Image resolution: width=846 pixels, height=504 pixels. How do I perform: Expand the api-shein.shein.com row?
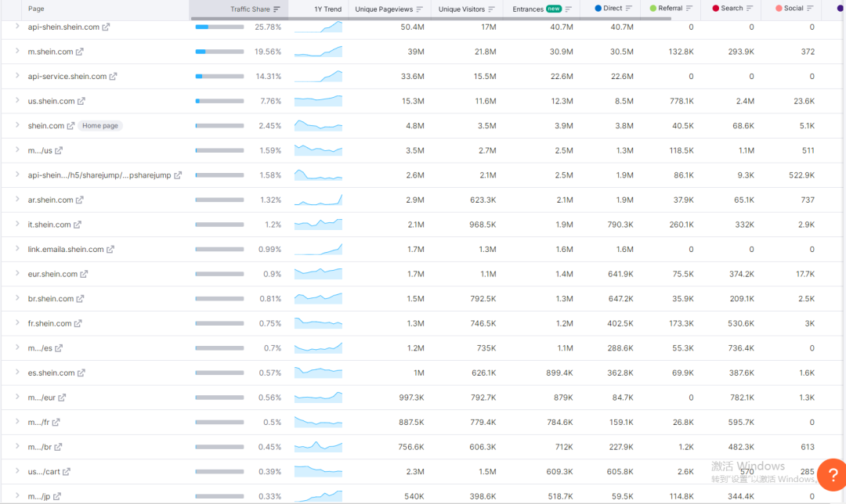(17, 27)
